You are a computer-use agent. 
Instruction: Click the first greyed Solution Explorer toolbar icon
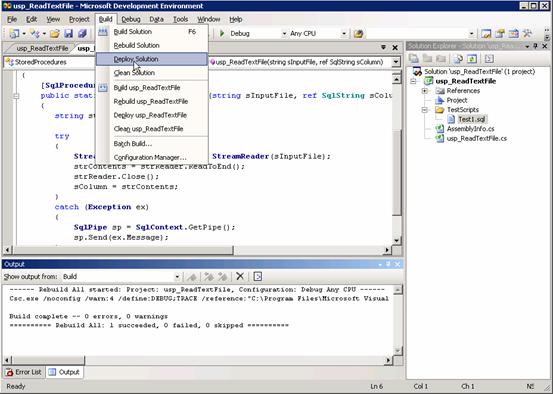coord(414,59)
